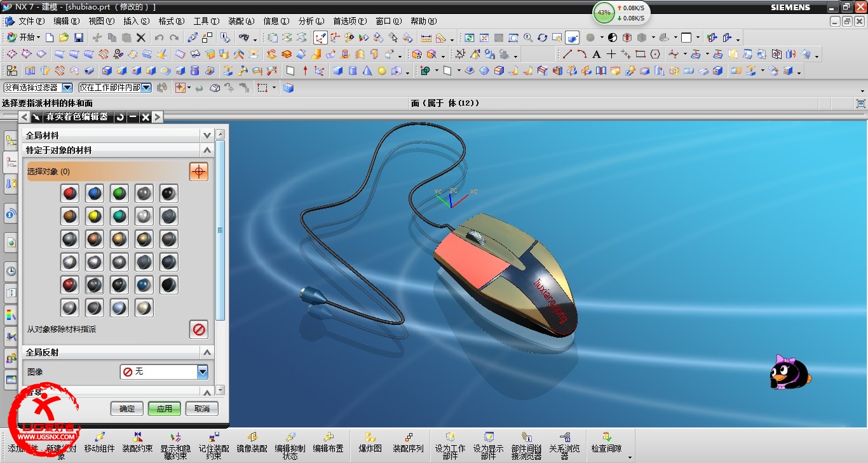
Task: Click remove material assignment icon
Action: [x=199, y=329]
